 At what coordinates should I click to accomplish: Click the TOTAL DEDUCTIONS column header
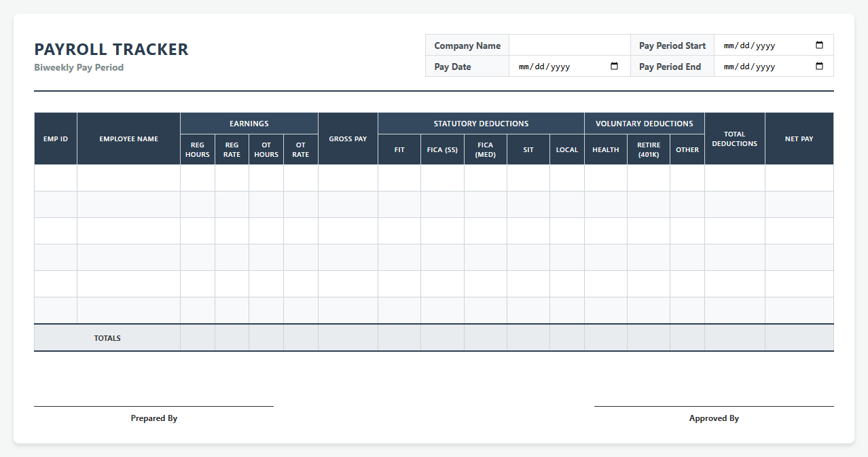(735, 139)
